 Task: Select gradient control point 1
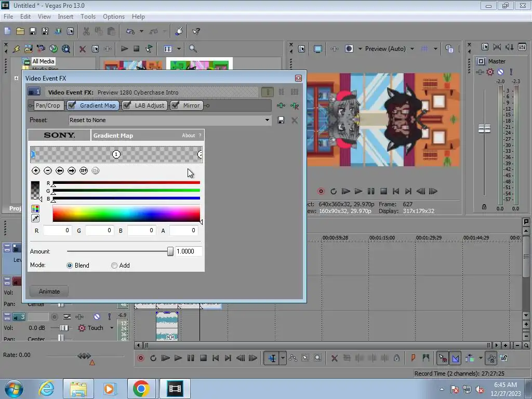click(x=116, y=154)
